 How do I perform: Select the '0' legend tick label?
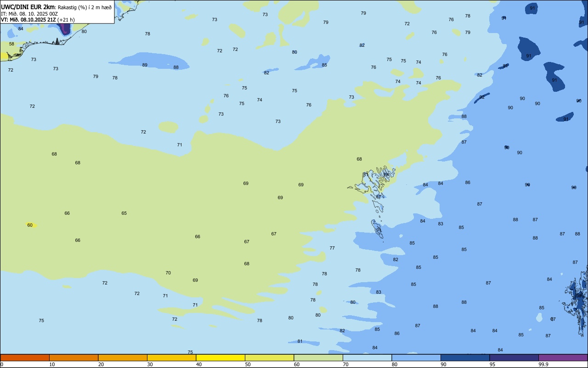[2, 364]
